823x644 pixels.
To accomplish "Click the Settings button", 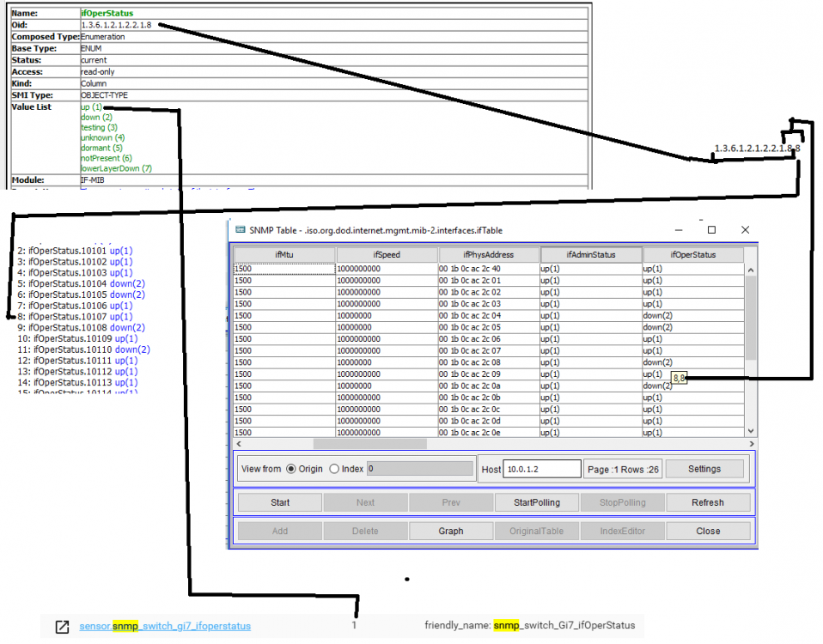I will pyautogui.click(x=704, y=468).
